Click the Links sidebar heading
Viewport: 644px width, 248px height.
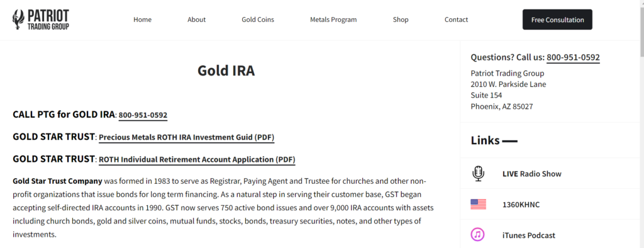click(485, 140)
